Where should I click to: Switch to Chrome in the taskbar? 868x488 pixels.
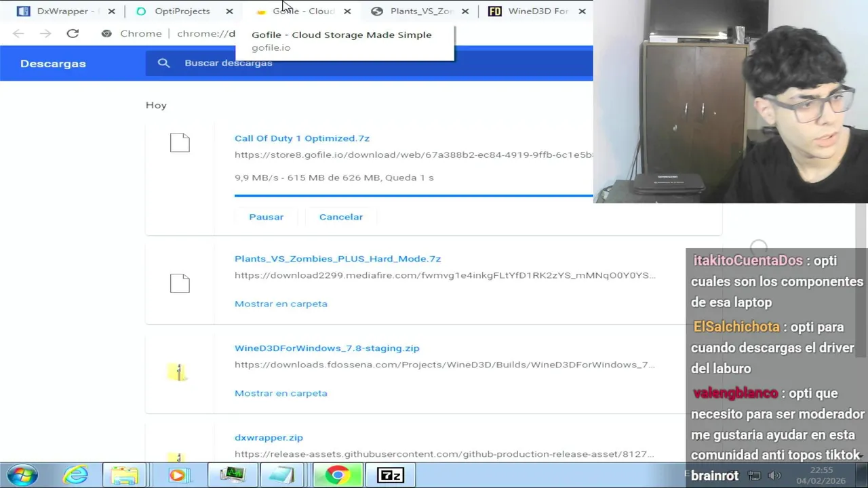tap(337, 475)
